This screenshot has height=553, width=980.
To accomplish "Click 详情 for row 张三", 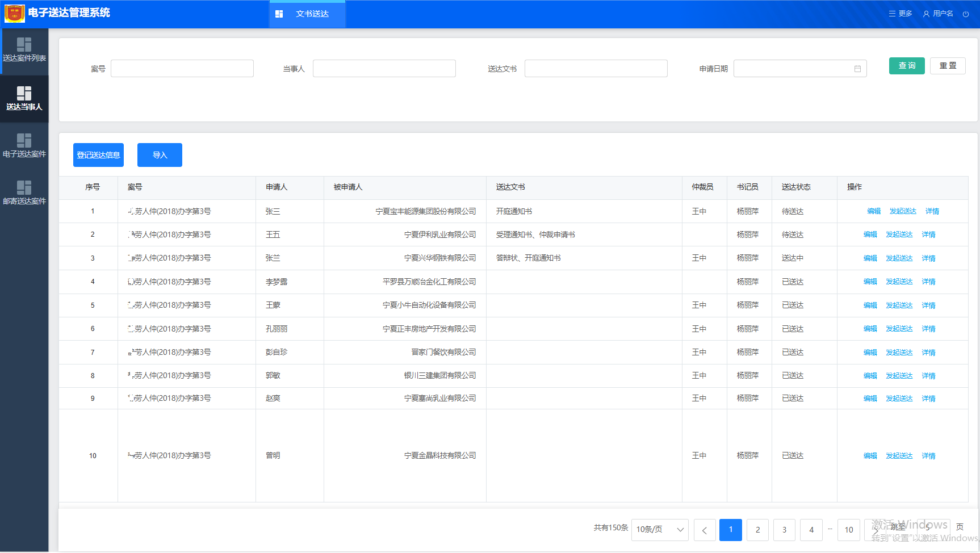I will tap(932, 211).
